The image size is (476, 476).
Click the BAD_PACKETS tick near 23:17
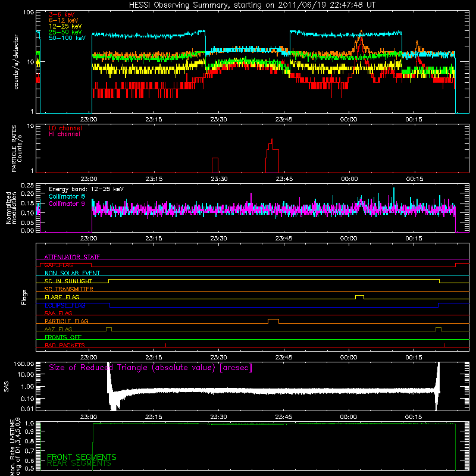click(166, 345)
